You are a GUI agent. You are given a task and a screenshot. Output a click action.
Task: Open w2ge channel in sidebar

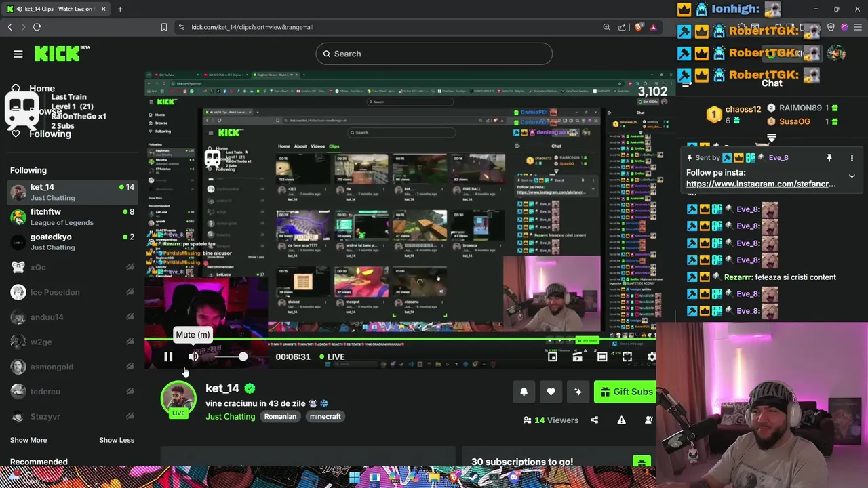[71, 342]
